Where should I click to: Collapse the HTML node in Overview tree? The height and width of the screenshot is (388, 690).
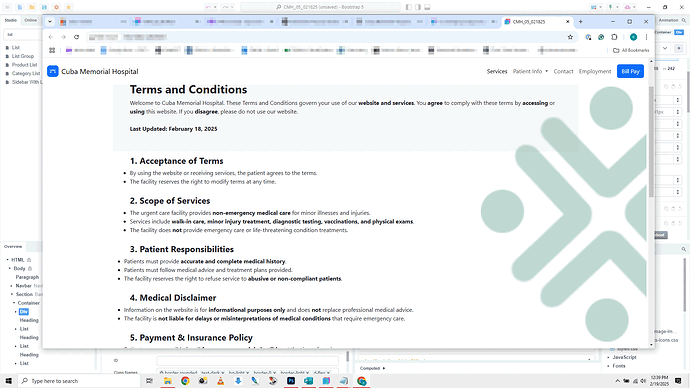[7, 260]
